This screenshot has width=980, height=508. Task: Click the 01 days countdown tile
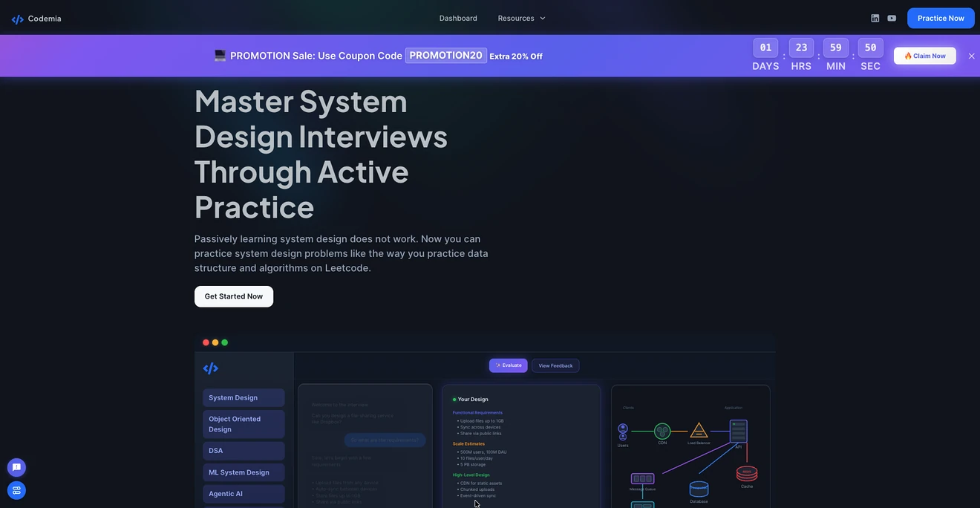click(x=765, y=48)
